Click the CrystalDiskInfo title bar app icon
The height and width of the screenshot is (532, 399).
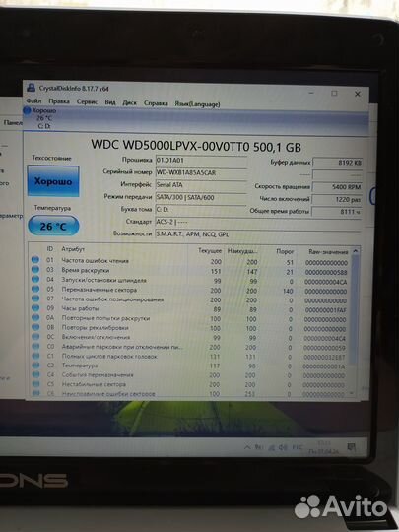point(31,88)
